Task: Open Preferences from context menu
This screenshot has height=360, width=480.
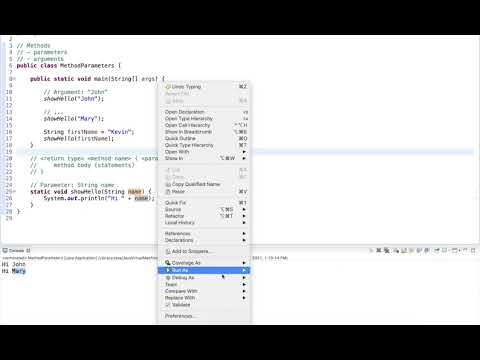Action: pyautogui.click(x=204, y=316)
